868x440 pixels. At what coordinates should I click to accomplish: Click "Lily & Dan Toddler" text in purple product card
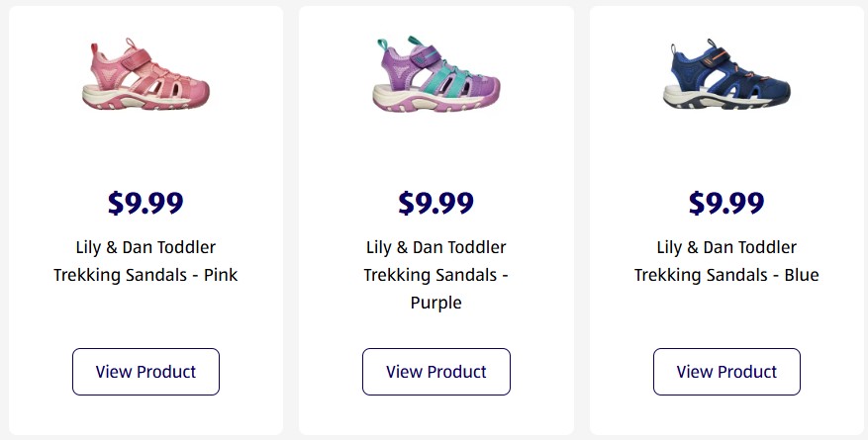point(436,247)
